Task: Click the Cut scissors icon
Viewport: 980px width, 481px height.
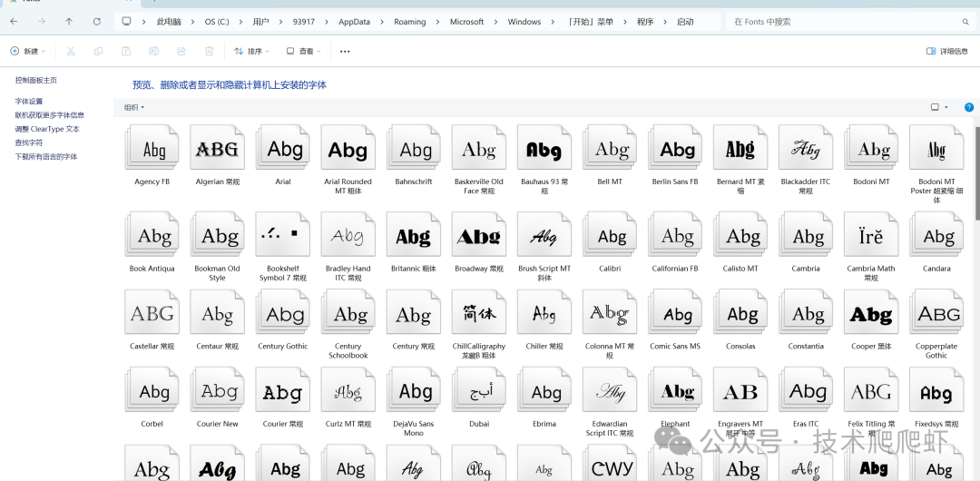Action: pos(71,52)
